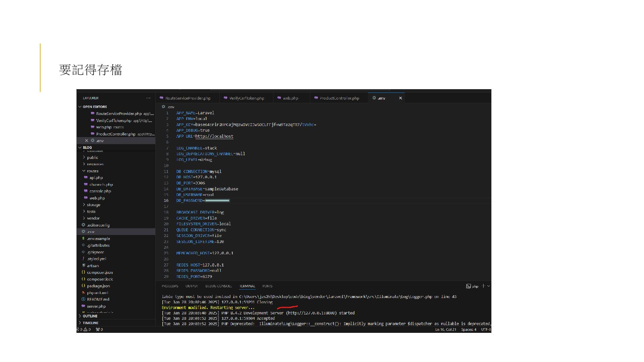Image resolution: width=644 pixels, height=362 pixels.
Task: Open the package.json file
Action: tap(116, 286)
